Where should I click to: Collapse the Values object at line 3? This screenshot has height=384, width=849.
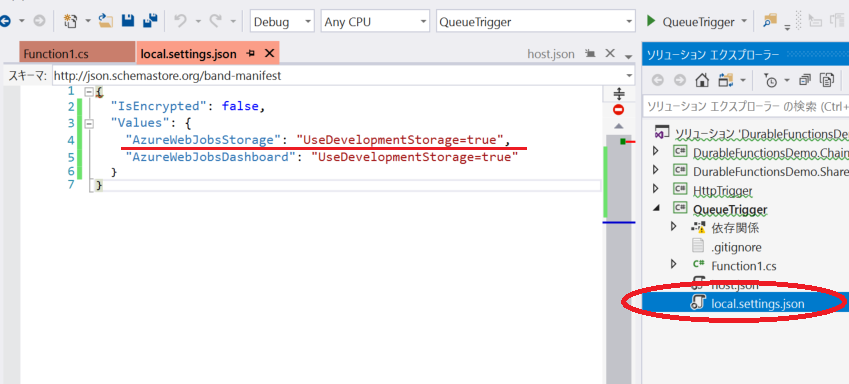[89, 124]
